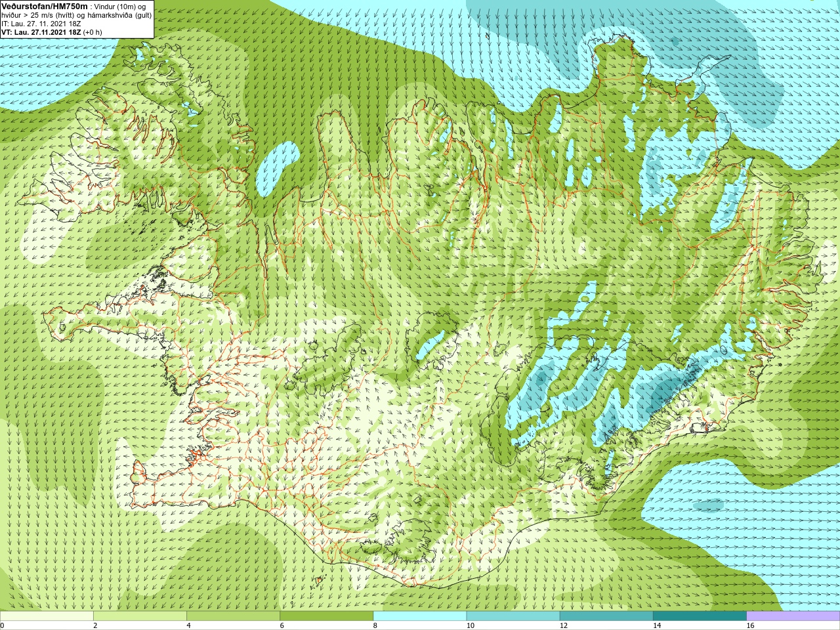The image size is (840, 630).
Task: Click the 12–14 m/s teal legend swatch
Action: [606, 616]
